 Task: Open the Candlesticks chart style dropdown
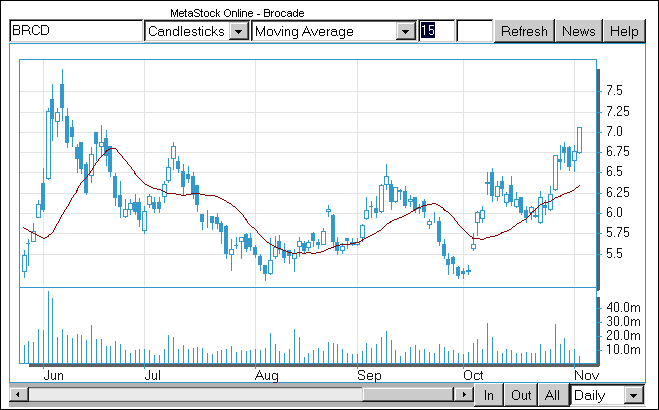(x=238, y=32)
